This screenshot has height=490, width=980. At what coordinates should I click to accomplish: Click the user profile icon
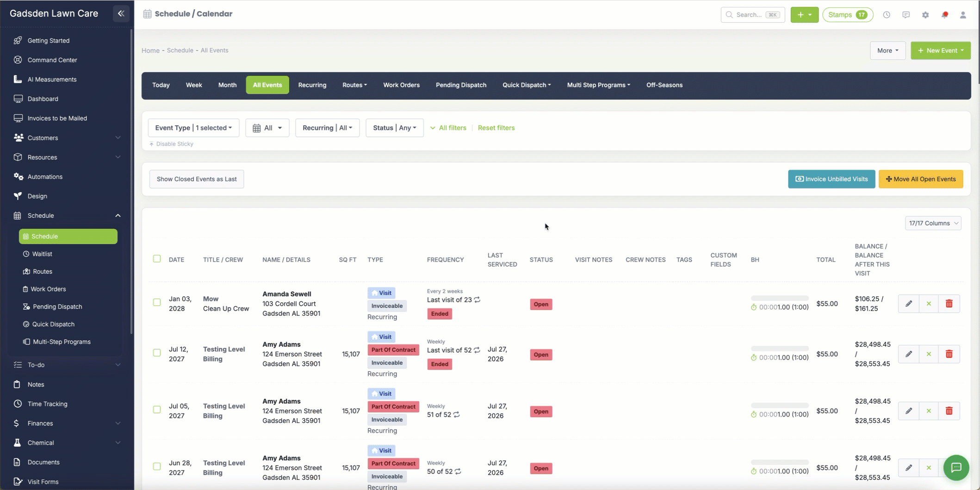tap(963, 15)
